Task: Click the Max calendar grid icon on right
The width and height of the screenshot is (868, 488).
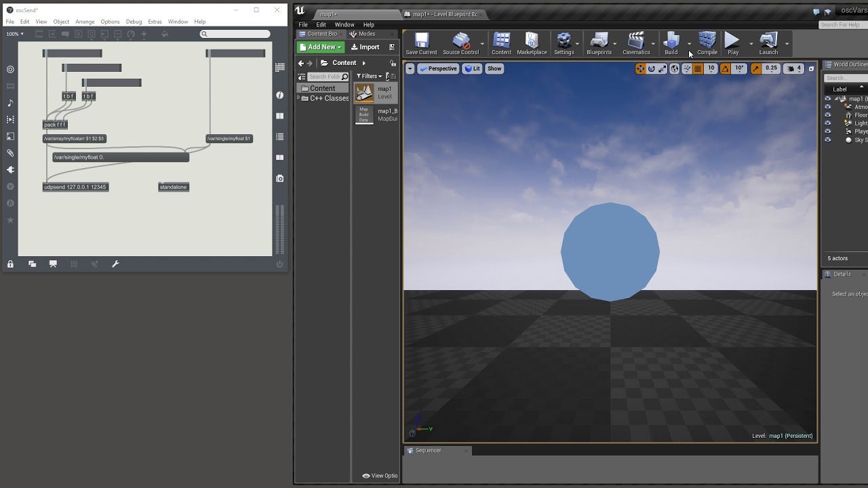Action: click(280, 67)
